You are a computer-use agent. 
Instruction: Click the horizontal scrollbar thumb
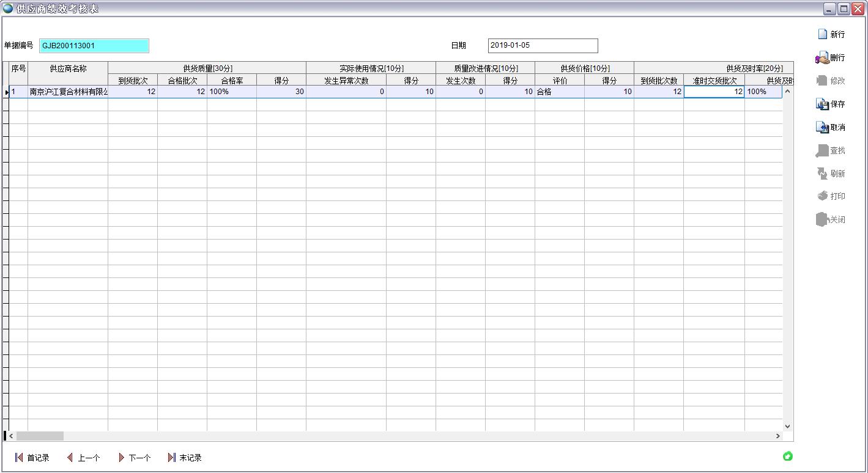point(40,436)
